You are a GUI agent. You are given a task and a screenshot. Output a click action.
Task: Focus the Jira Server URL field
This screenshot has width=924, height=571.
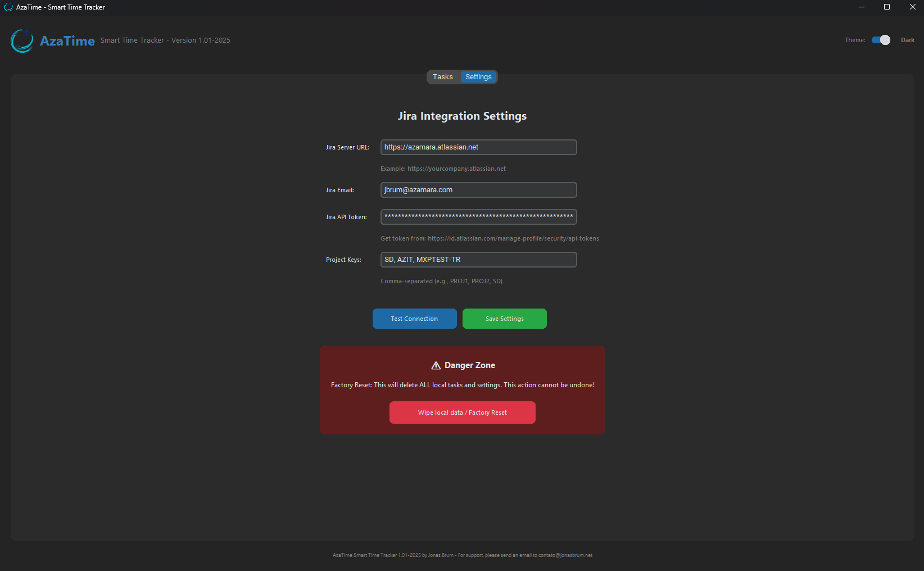click(x=478, y=147)
